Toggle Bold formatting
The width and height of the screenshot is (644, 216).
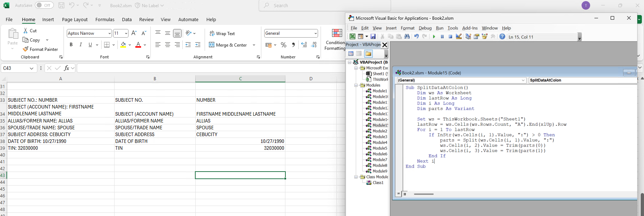71,45
